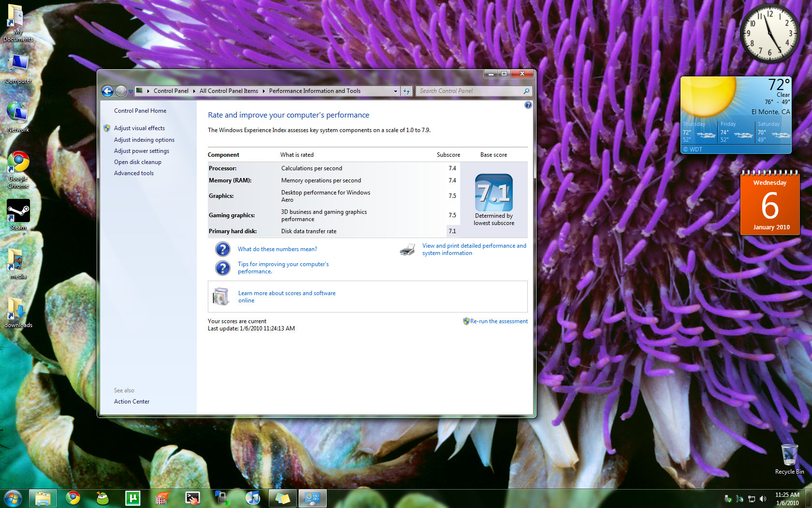Click the volume speaker tray icon
The image size is (812, 508).
[x=763, y=499]
